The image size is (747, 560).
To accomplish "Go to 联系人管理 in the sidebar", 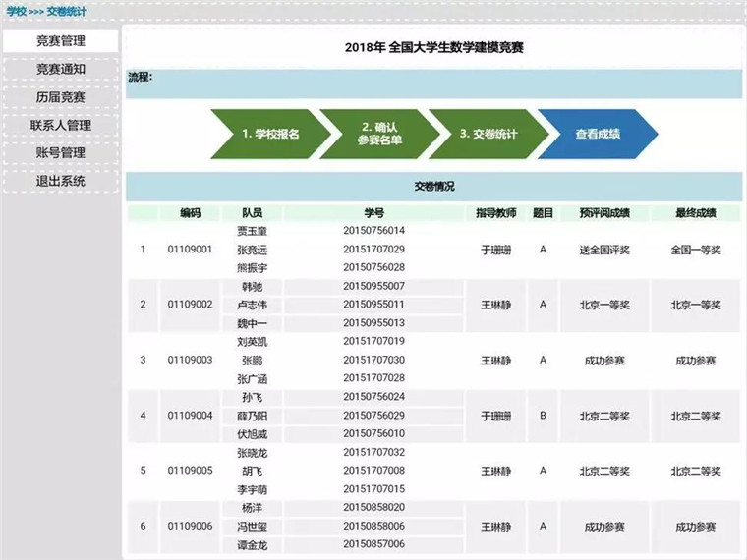I will 61,126.
